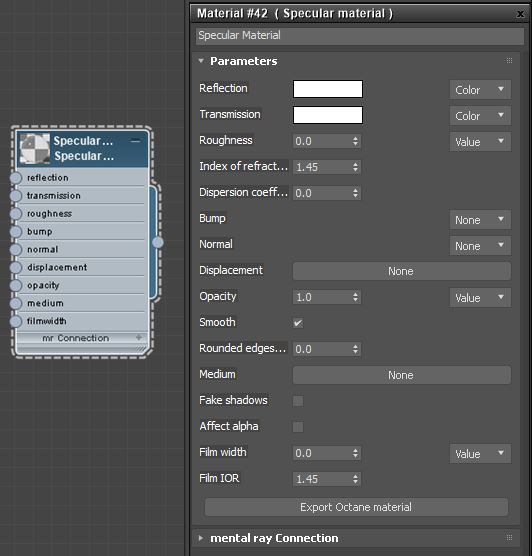Click the Film IOR value field

(322, 479)
